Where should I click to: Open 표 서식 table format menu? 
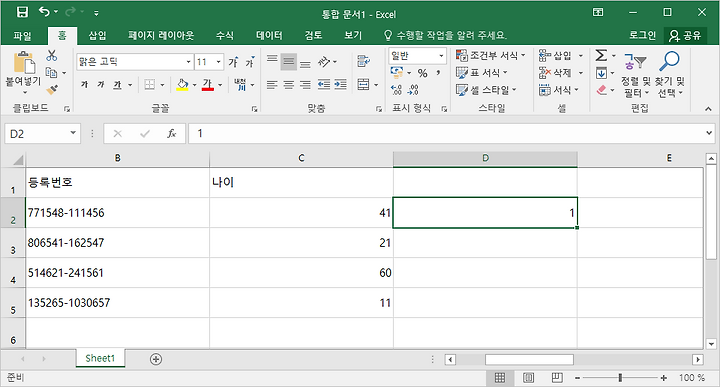pos(481,73)
